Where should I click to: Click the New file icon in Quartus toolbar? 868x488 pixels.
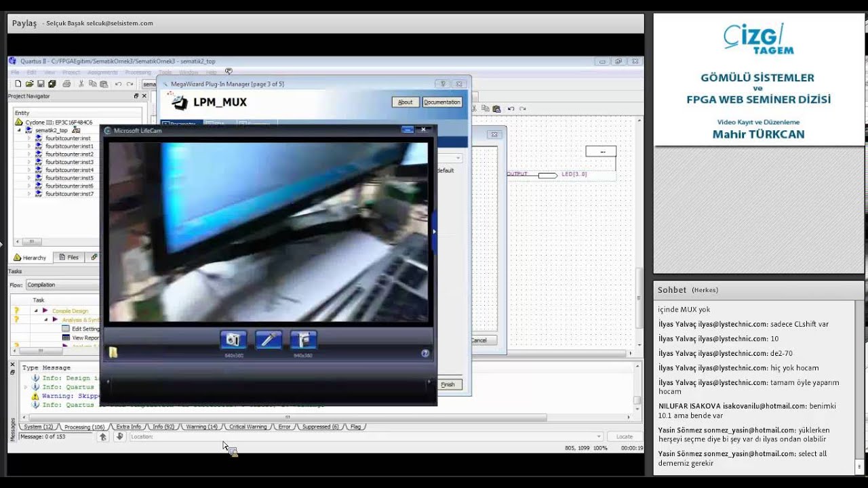[18, 84]
